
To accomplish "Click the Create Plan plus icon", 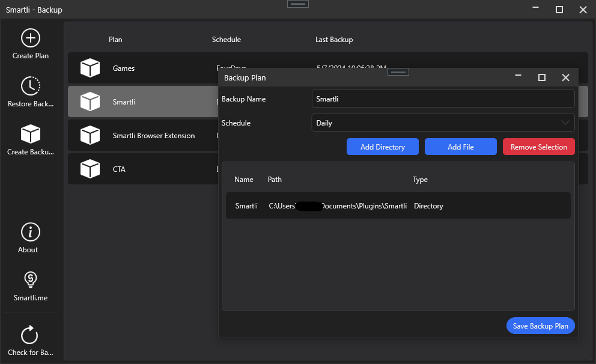I will pos(30,38).
